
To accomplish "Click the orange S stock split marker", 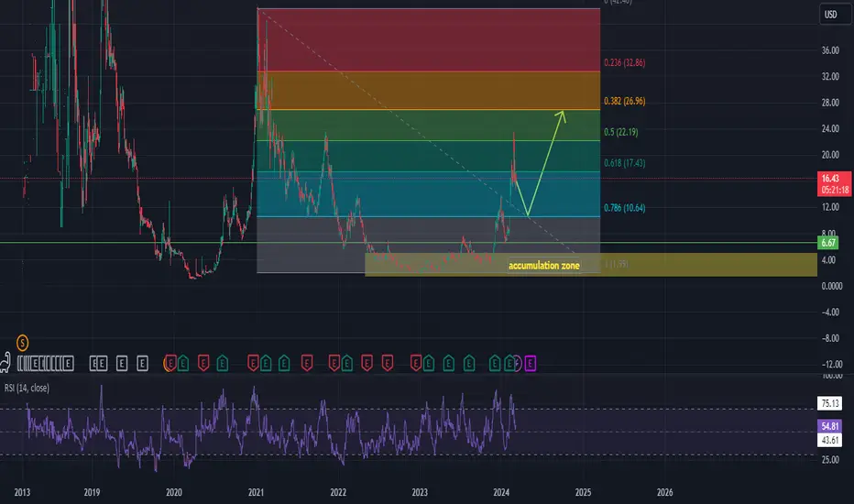I will tap(22, 343).
